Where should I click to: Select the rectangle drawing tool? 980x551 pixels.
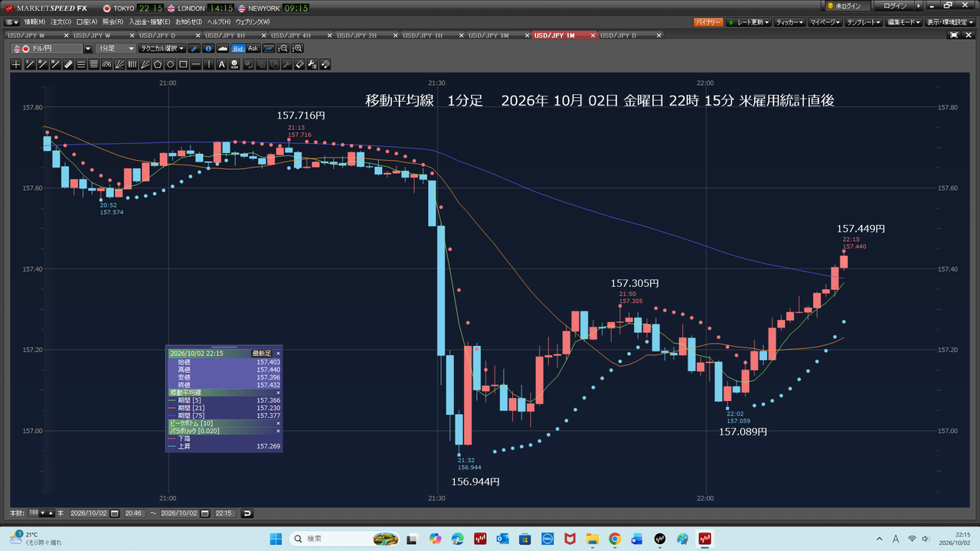pyautogui.click(x=184, y=64)
